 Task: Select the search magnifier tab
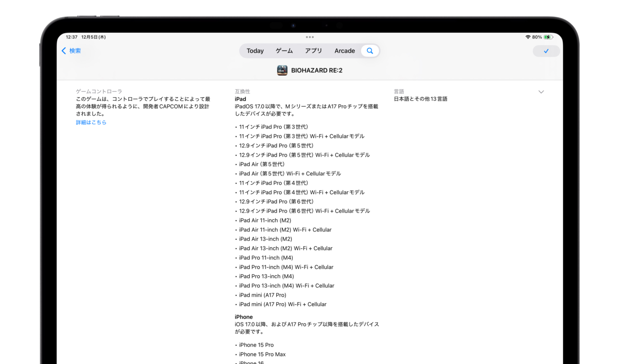(x=370, y=51)
